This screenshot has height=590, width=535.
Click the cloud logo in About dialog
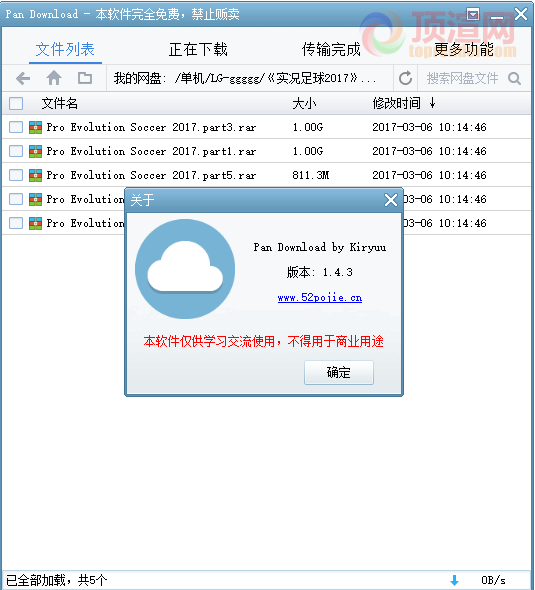pos(185,269)
